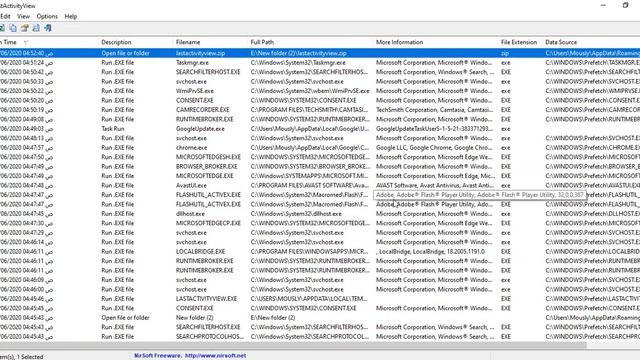Select the chrome.exe filename cell
This screenshot has height=360, width=640.
[191, 147]
